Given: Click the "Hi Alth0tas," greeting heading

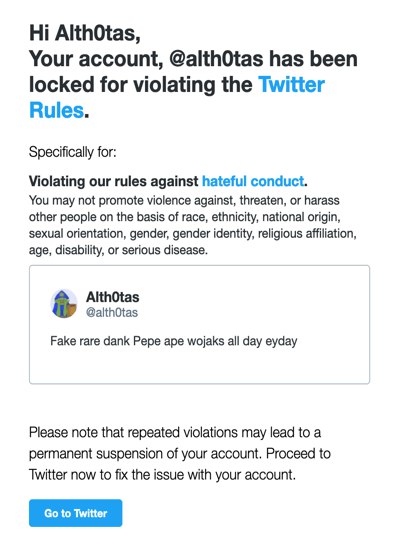Looking at the screenshot, I should click(85, 33).
